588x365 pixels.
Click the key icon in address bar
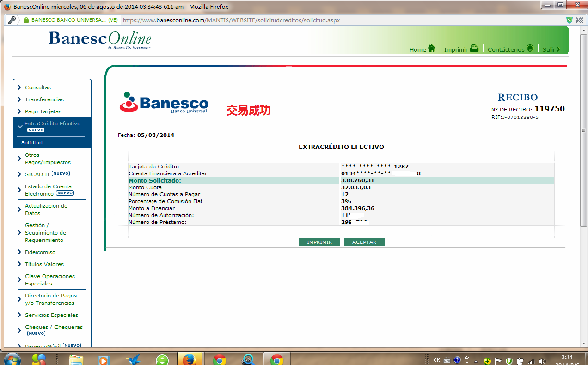(x=12, y=20)
